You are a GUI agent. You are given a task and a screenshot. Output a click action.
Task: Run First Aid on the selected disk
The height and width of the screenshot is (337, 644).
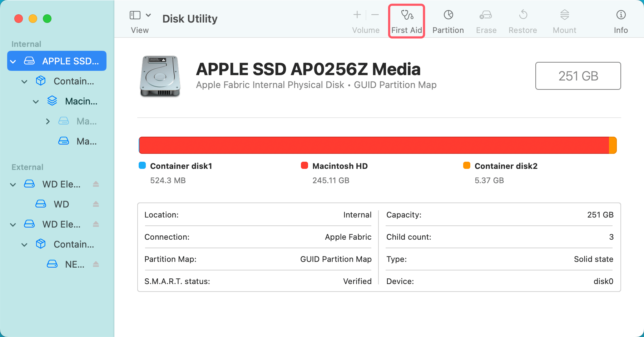406,20
